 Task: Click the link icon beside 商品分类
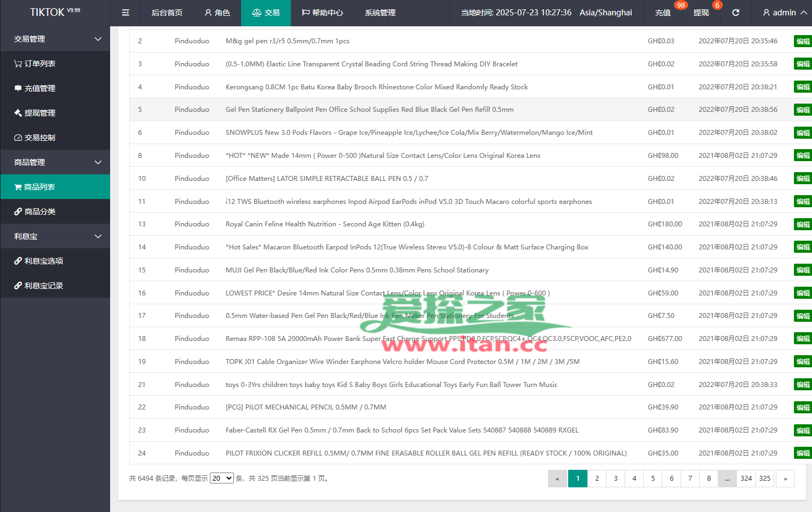tap(18, 212)
